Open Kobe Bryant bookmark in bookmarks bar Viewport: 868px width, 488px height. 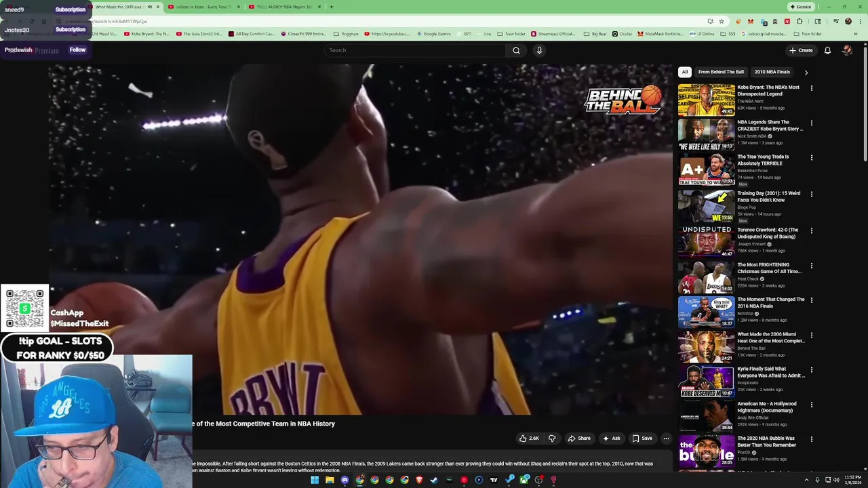tap(146, 34)
